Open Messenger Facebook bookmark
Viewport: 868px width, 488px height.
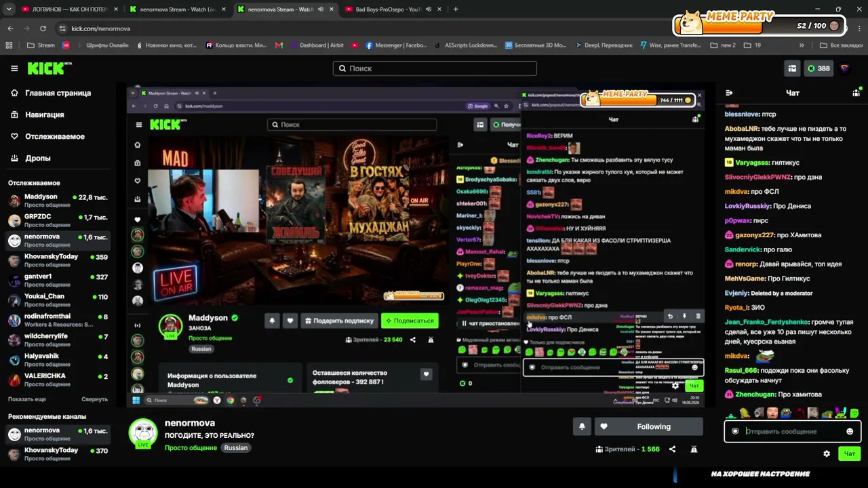tap(397, 45)
